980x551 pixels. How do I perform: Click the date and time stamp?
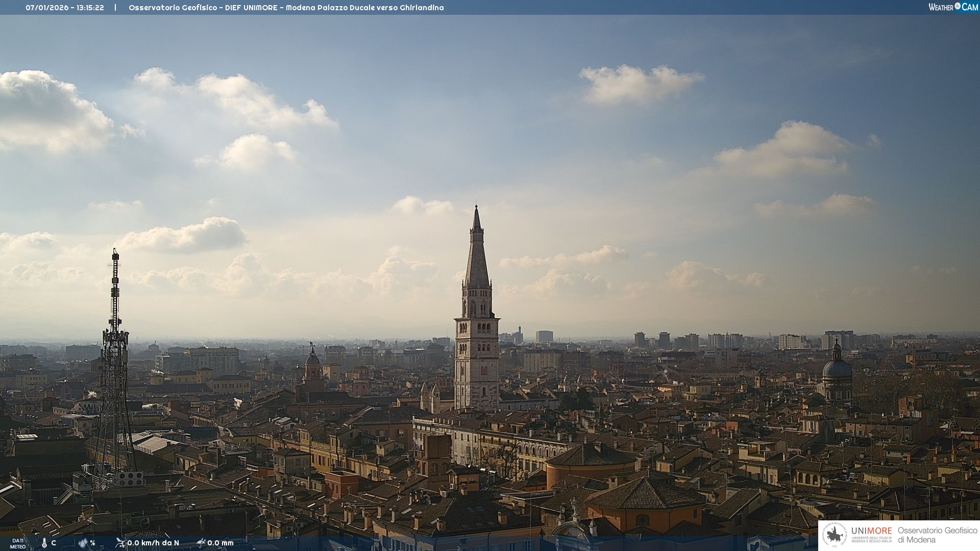tap(65, 8)
